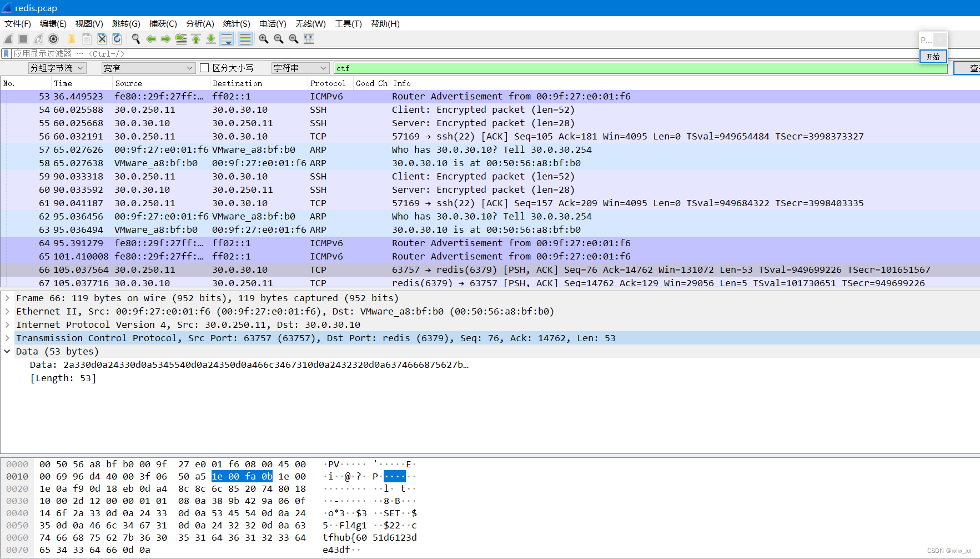Click highlighted bytes 1e 00 fa 0b
Screen dimensions: 980x559
pos(242,476)
